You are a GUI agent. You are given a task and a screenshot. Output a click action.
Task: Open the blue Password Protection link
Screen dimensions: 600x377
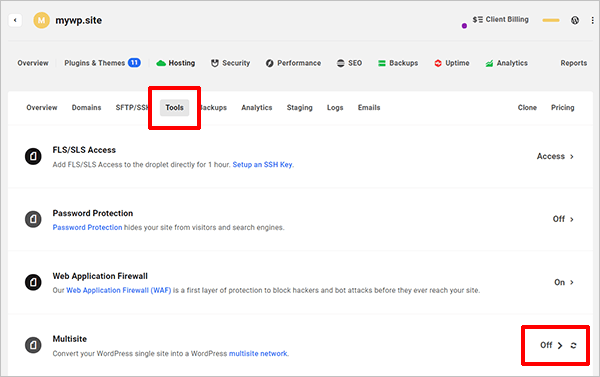[87, 227]
